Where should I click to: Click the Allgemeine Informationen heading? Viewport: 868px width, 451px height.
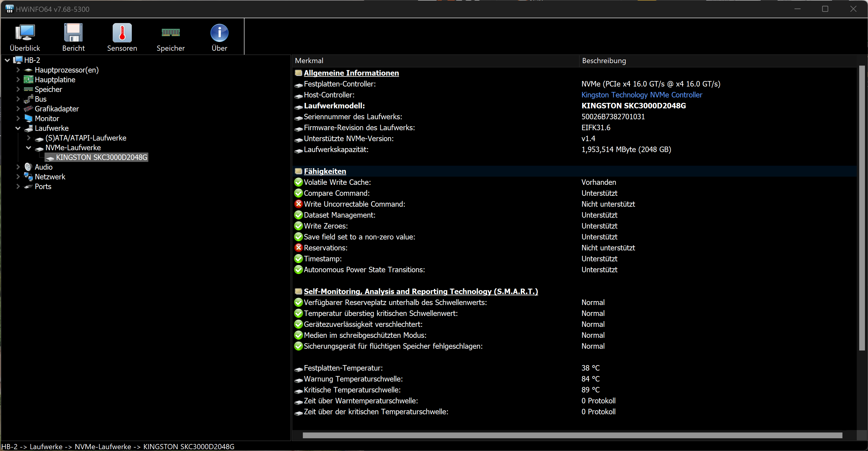click(x=351, y=73)
